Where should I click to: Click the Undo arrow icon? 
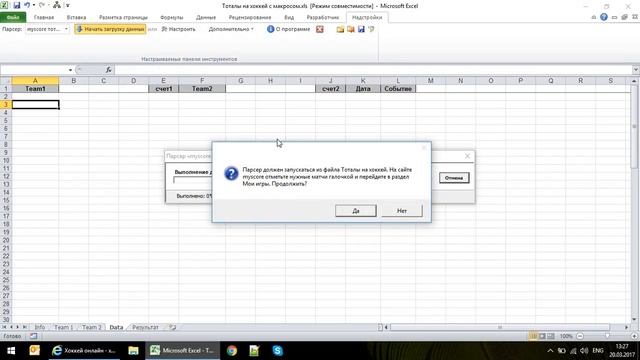(27, 5)
